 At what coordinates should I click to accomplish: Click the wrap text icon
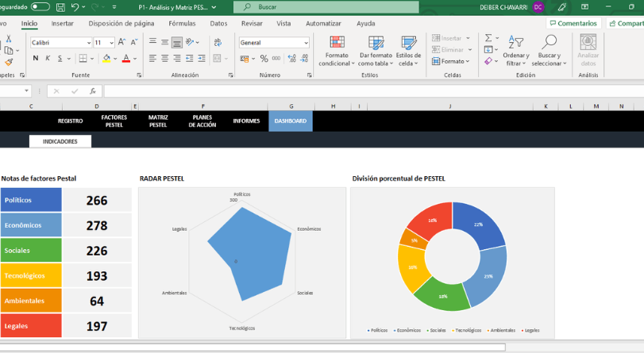coord(218,42)
